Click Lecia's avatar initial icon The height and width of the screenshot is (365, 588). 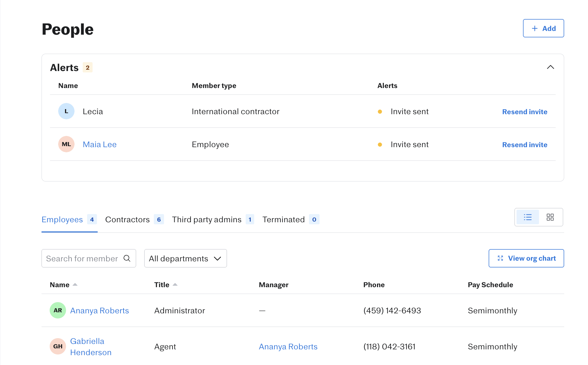point(66,111)
